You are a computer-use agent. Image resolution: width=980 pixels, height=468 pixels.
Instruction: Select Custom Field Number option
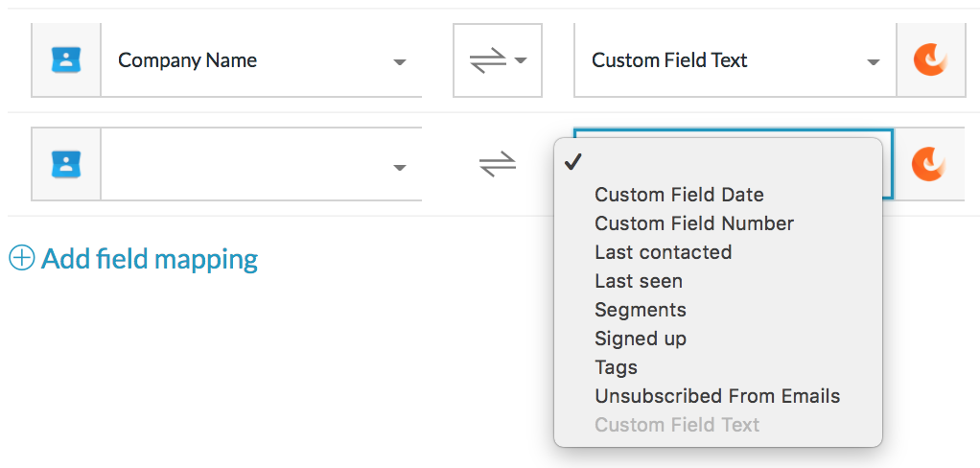click(694, 223)
